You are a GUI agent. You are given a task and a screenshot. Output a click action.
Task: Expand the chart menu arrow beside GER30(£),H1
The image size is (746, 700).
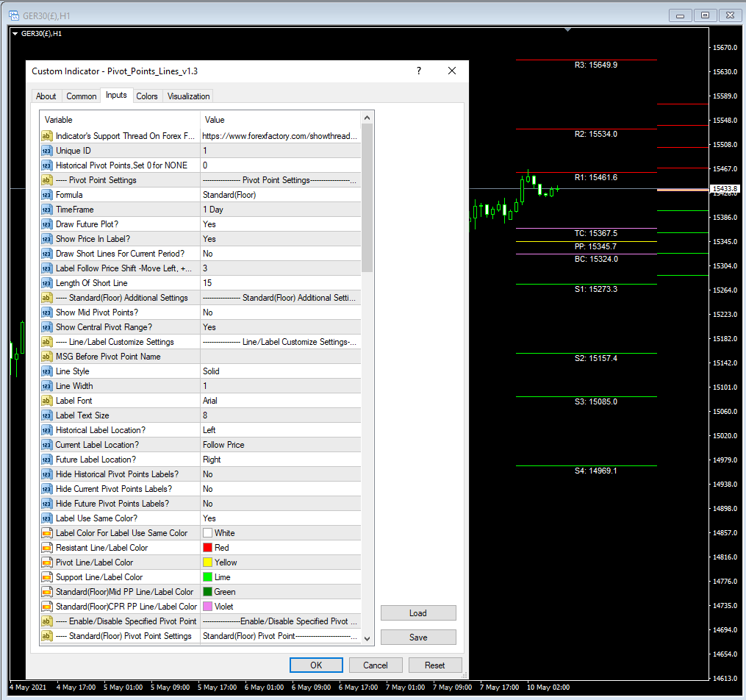(15, 33)
